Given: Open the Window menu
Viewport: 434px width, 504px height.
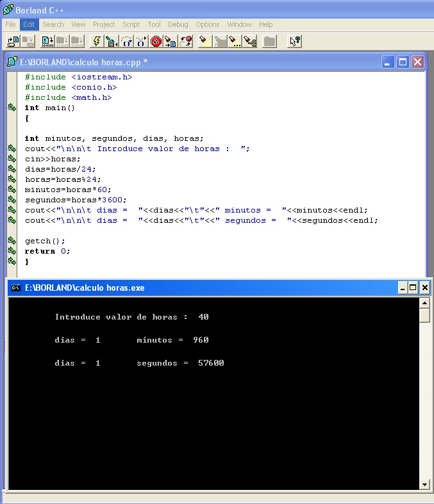Looking at the screenshot, I should coord(239,24).
